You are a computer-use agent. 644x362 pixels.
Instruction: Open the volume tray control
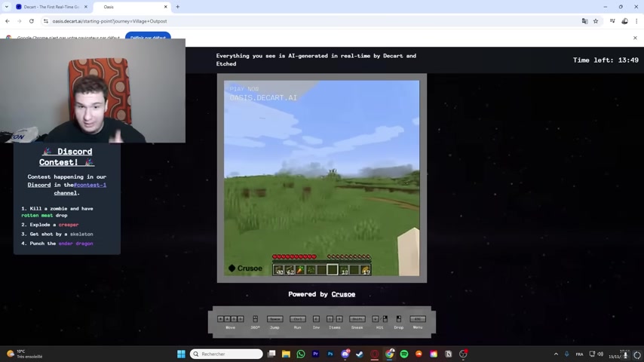tap(600, 354)
